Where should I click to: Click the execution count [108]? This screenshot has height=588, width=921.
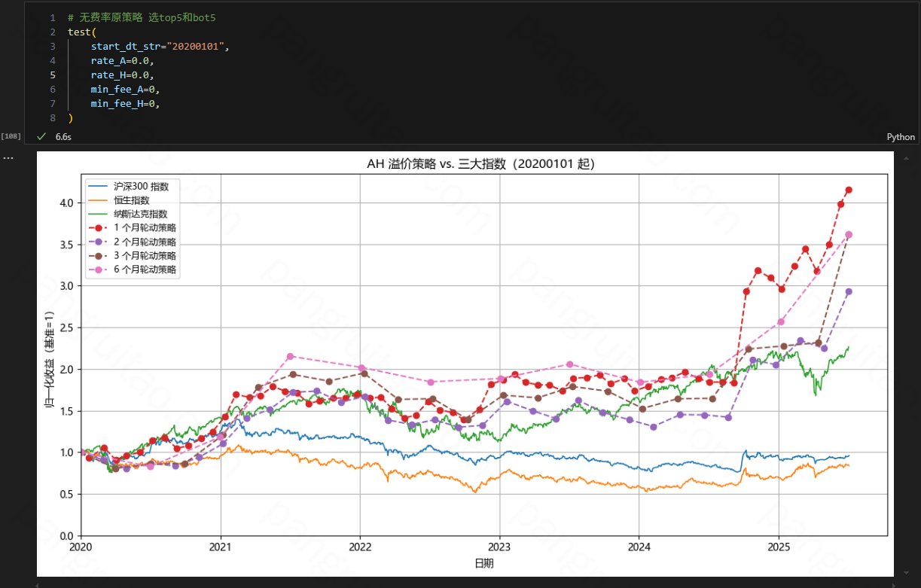coord(11,136)
